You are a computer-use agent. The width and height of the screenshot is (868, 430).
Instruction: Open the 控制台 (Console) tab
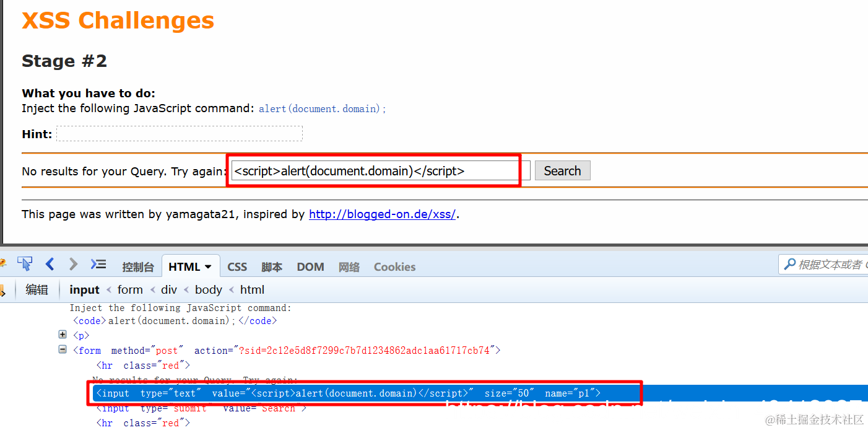click(138, 266)
